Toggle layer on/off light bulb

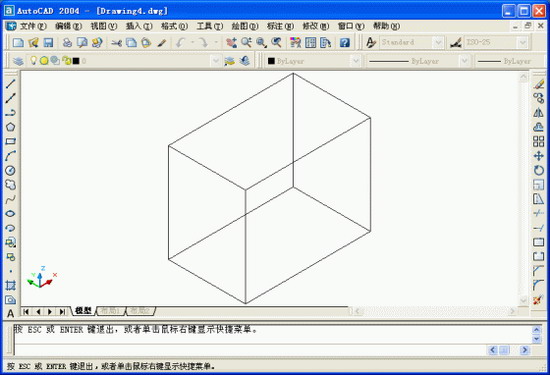33,60
